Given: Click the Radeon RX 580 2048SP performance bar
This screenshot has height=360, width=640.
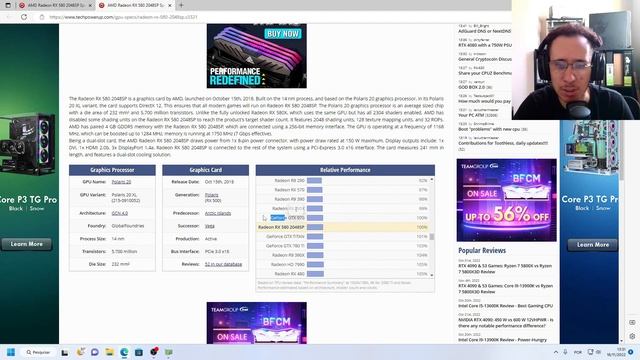Looking at the screenshot, I should tap(315, 227).
